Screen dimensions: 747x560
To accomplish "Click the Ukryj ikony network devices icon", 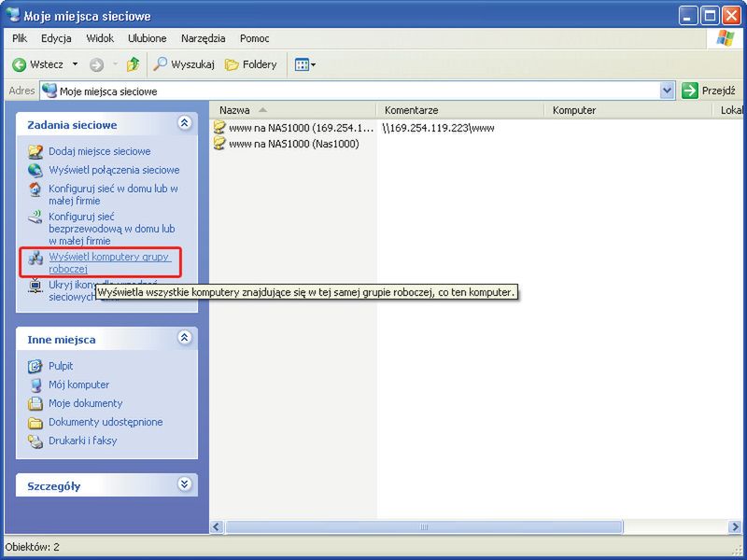I will click(x=35, y=286).
